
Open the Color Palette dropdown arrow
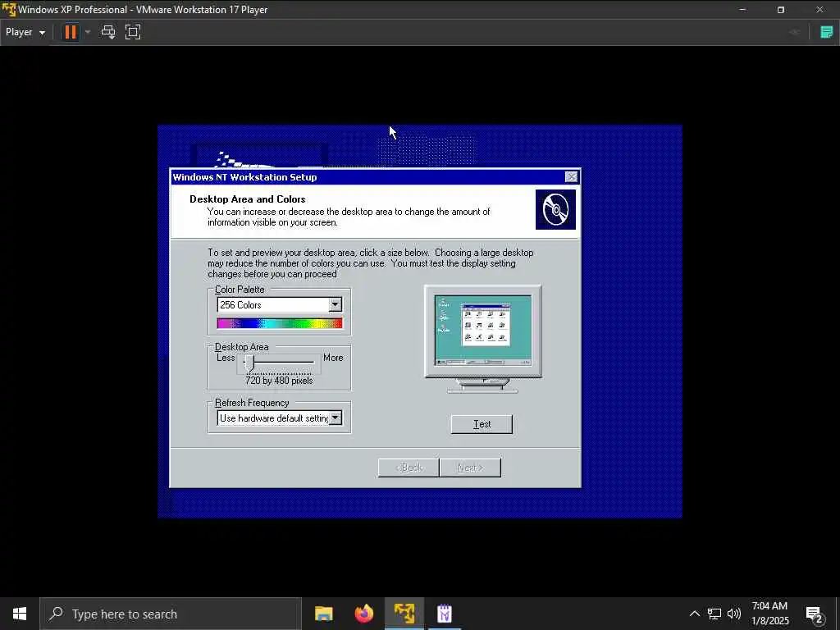pos(336,305)
